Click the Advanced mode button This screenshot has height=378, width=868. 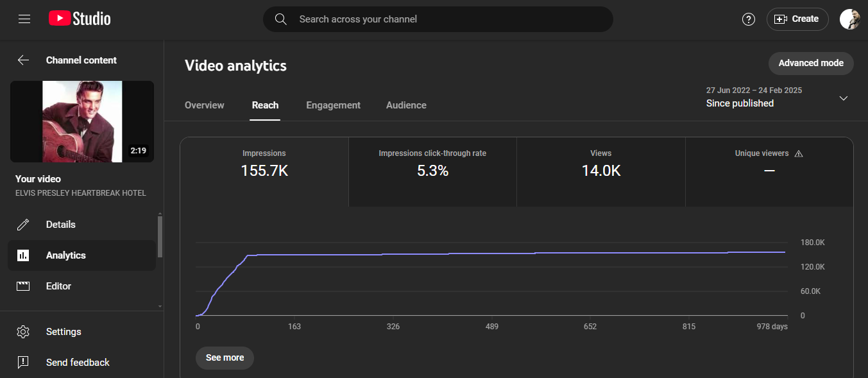point(811,63)
